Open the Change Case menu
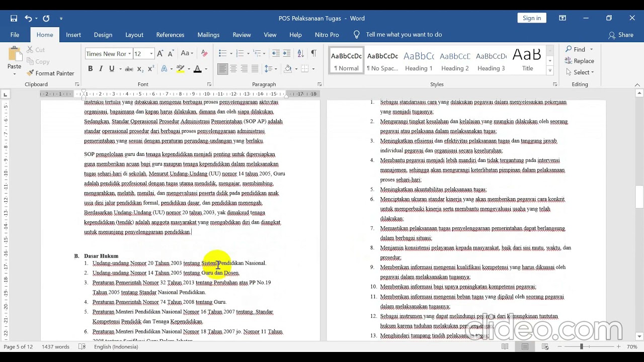This screenshot has width=644, height=362. (187, 53)
